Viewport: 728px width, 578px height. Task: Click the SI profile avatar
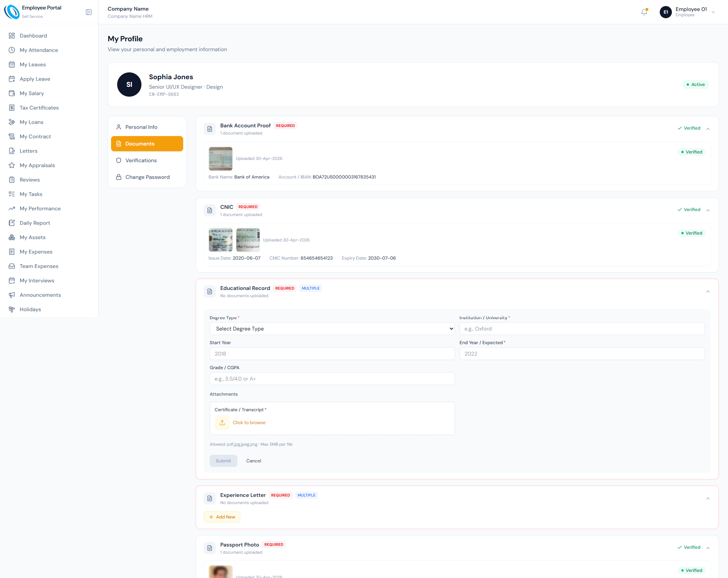(x=129, y=85)
